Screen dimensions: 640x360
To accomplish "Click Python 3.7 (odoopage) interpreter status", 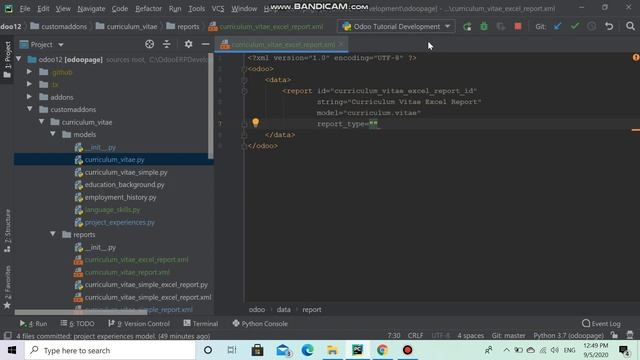I will point(568,336).
